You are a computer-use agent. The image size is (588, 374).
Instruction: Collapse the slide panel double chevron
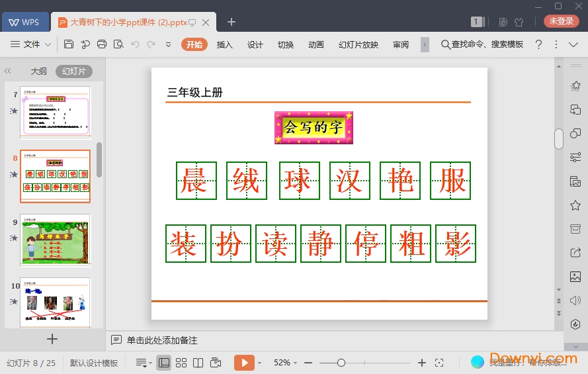[7, 71]
